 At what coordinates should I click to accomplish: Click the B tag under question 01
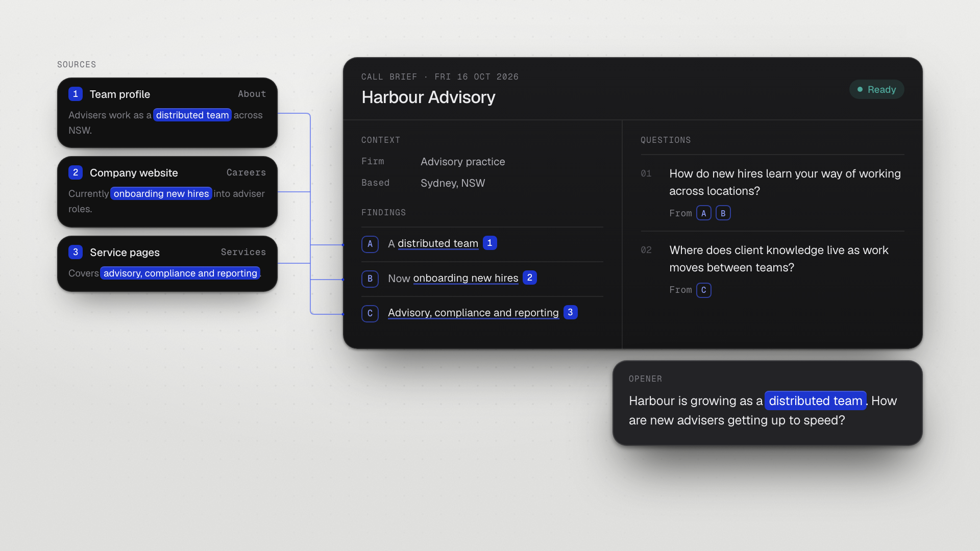coord(723,213)
